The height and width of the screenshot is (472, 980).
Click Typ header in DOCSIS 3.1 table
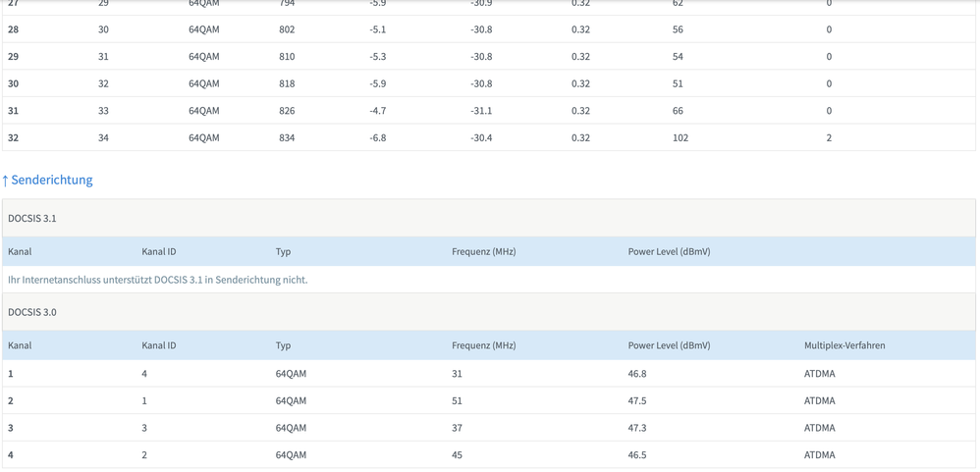click(x=283, y=251)
